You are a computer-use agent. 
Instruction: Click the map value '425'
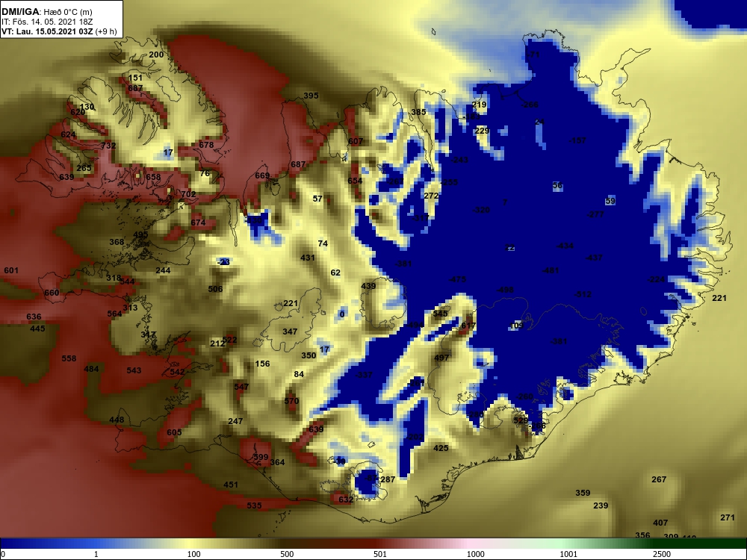441,448
